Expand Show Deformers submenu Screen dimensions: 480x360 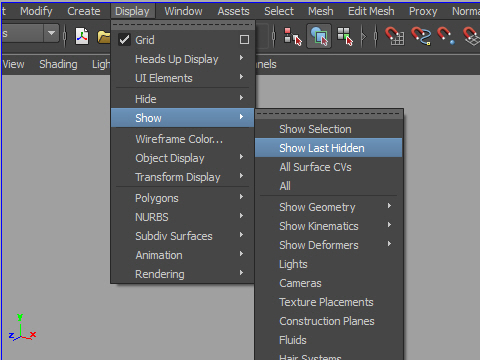[x=329, y=245]
